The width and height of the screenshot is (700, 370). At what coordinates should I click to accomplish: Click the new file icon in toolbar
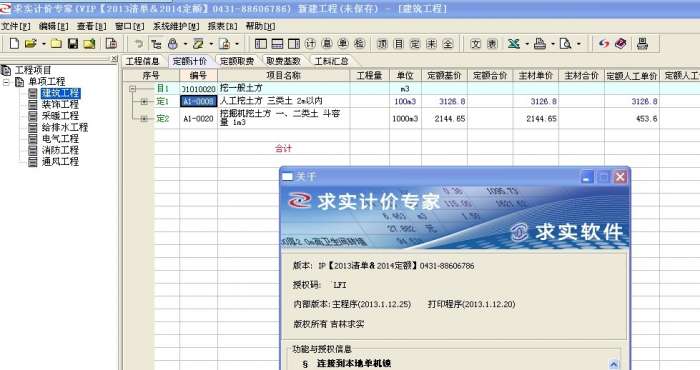[x=14, y=44]
